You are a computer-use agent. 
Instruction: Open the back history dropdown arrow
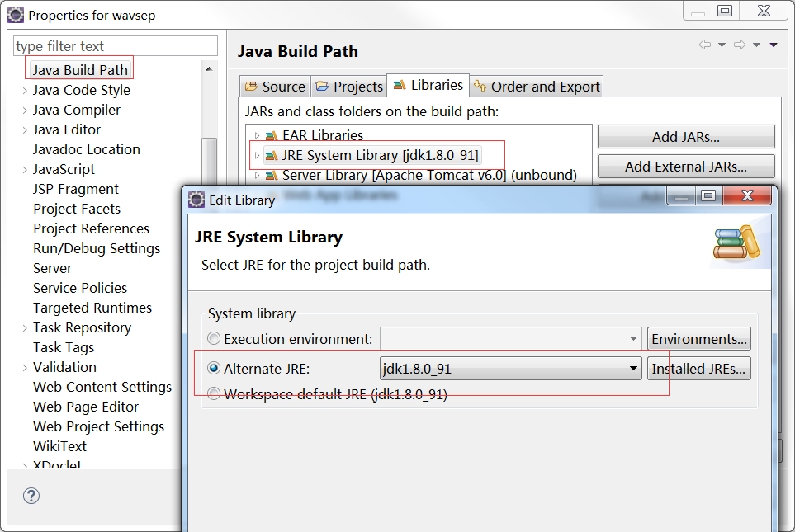coord(722,45)
